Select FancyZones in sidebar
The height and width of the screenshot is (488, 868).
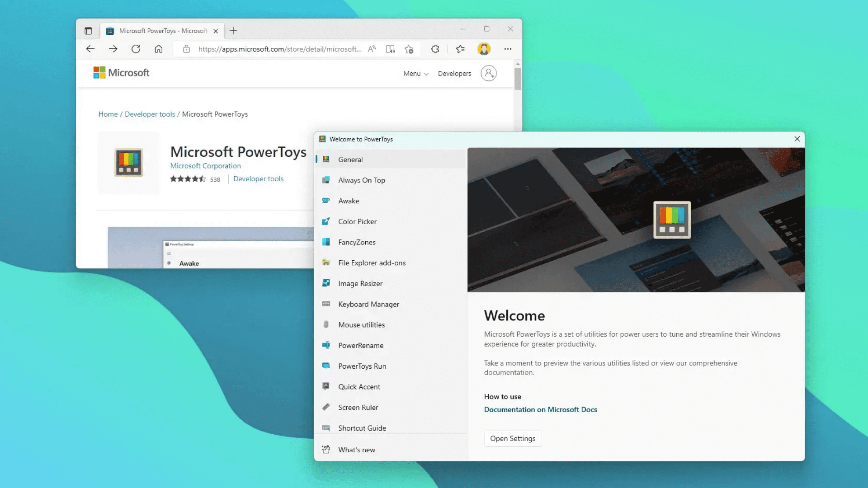click(391, 242)
